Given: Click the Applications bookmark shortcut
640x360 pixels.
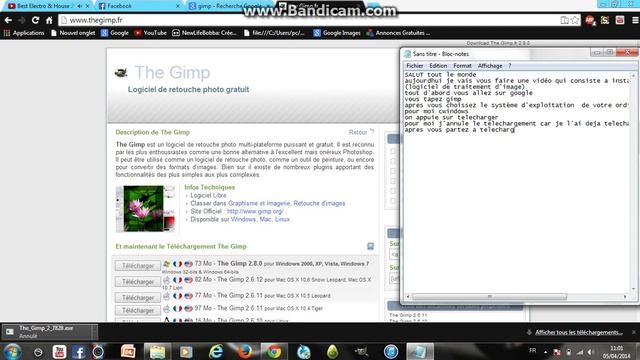Looking at the screenshot, I should (x=24, y=33).
